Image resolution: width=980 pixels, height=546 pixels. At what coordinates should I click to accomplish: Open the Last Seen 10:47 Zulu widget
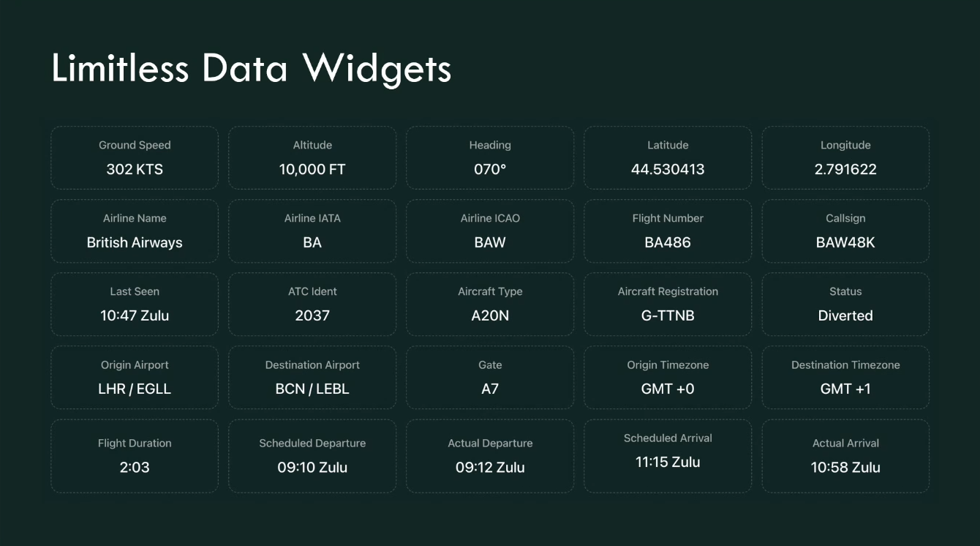[135, 304]
